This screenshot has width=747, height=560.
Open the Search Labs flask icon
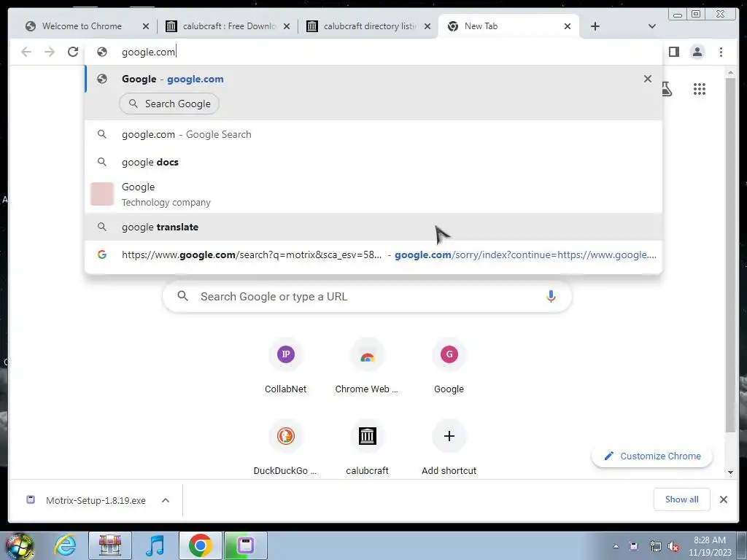click(x=667, y=88)
